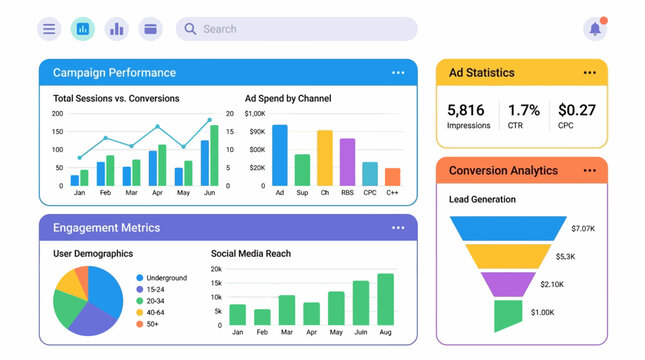The width and height of the screenshot is (645, 360).
Task: Open Conversion Analytics three-dot menu
Action: [589, 170]
